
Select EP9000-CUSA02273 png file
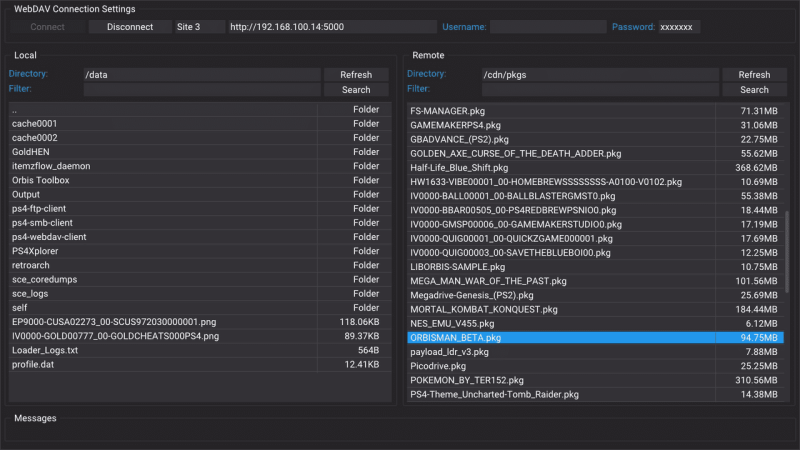[200, 322]
